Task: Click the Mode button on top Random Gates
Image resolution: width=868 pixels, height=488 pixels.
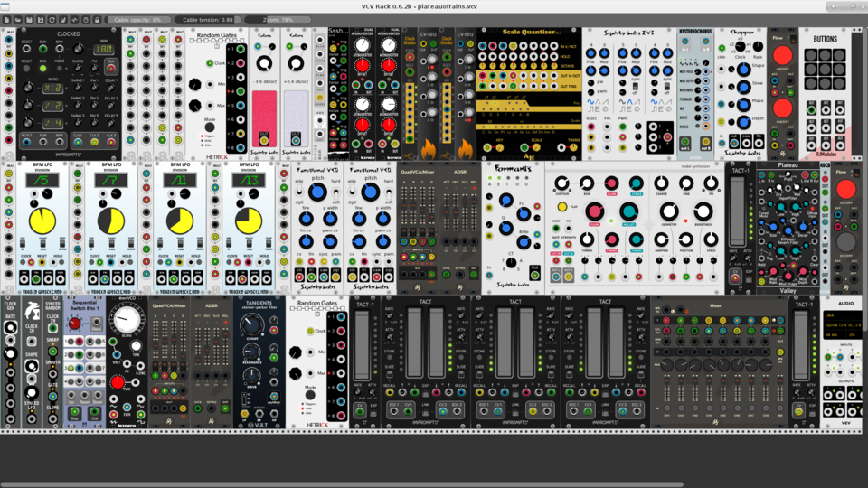Action: coord(210,127)
